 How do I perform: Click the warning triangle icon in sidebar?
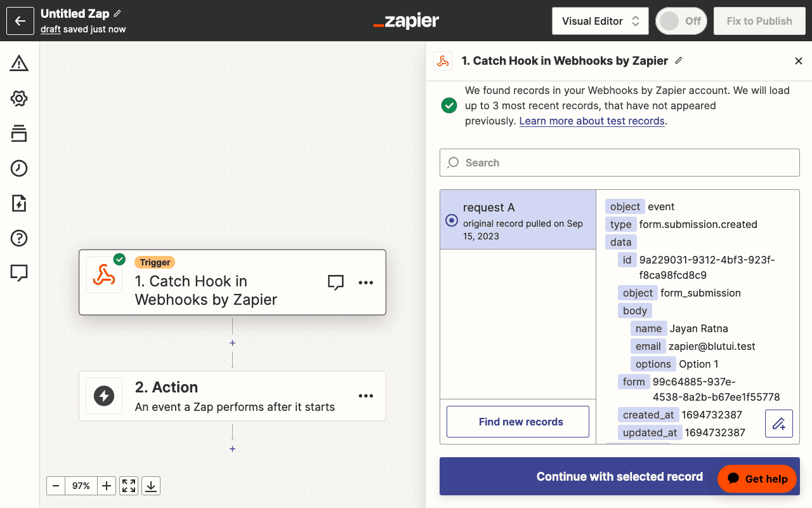coord(19,63)
